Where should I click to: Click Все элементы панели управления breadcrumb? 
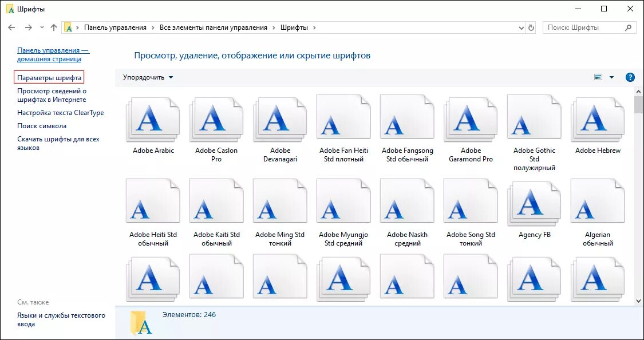tap(214, 27)
